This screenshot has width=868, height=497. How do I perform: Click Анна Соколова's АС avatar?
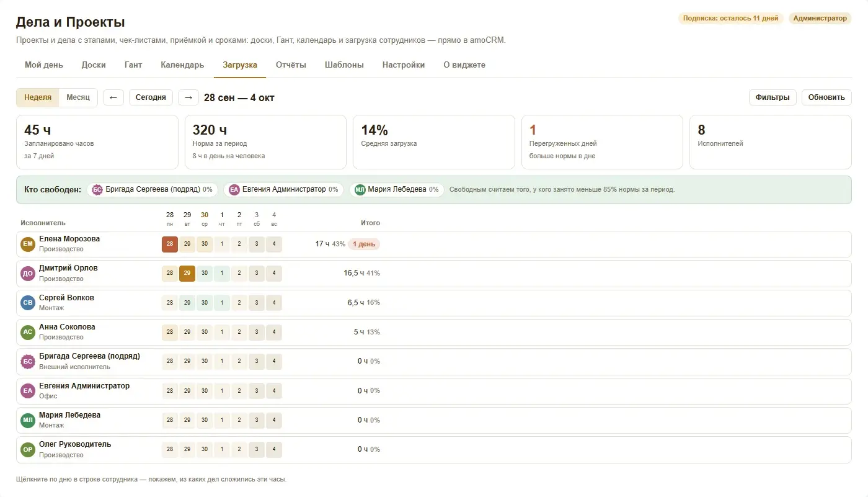pyautogui.click(x=27, y=332)
